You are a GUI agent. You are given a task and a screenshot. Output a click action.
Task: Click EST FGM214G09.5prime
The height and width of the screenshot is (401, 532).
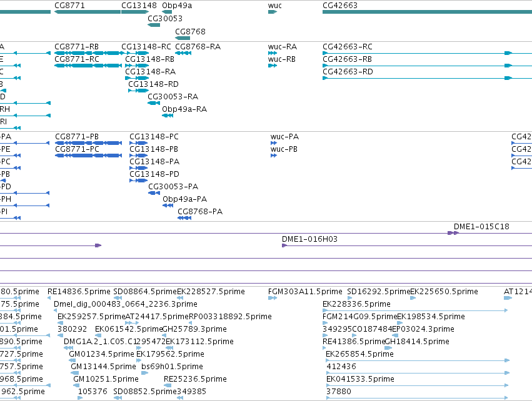359,317
